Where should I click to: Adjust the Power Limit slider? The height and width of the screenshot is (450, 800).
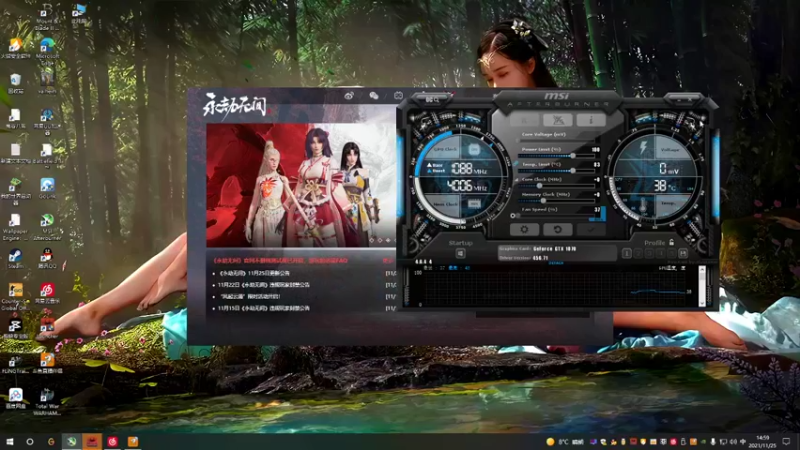pyautogui.click(x=555, y=156)
